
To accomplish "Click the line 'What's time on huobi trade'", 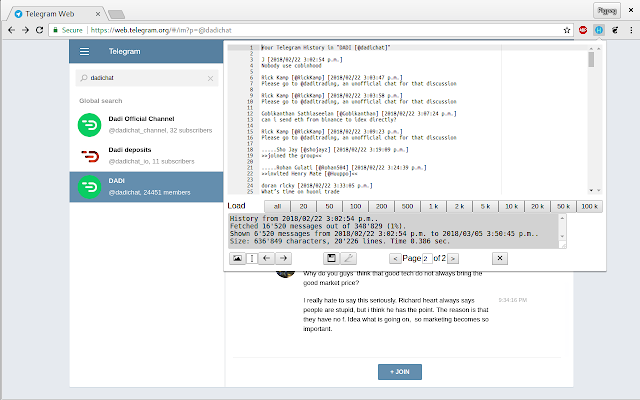I will 300,191.
